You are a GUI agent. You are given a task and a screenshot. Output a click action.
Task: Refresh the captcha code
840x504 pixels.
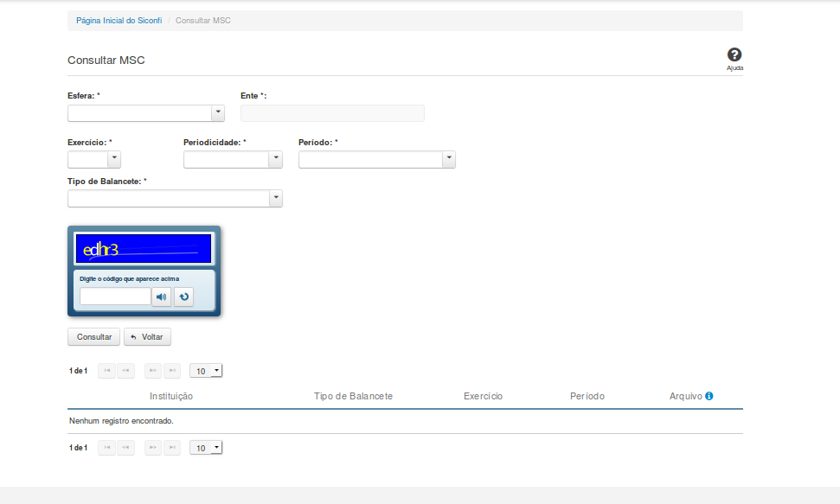point(183,297)
